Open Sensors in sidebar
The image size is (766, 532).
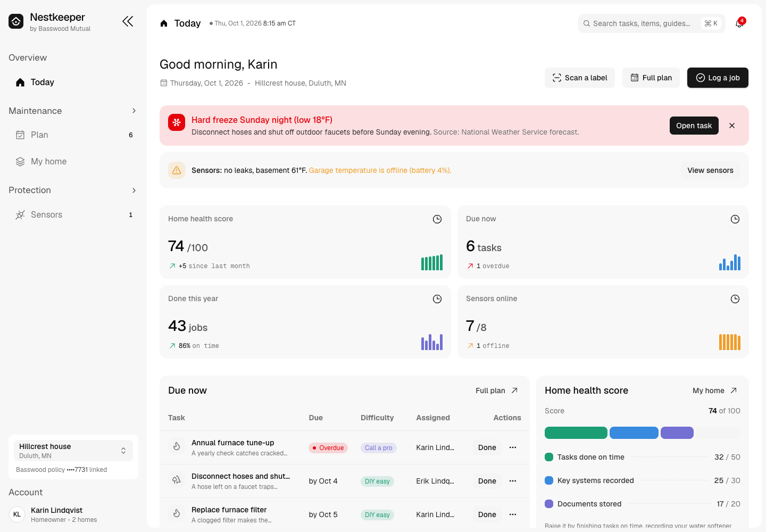point(73,215)
